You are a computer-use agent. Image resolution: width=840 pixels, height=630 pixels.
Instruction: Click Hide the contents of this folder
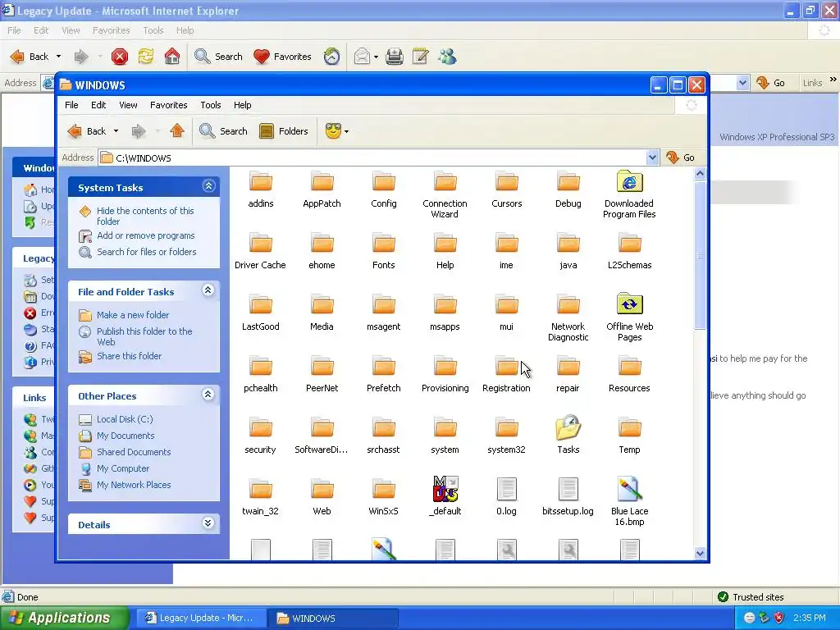click(145, 216)
